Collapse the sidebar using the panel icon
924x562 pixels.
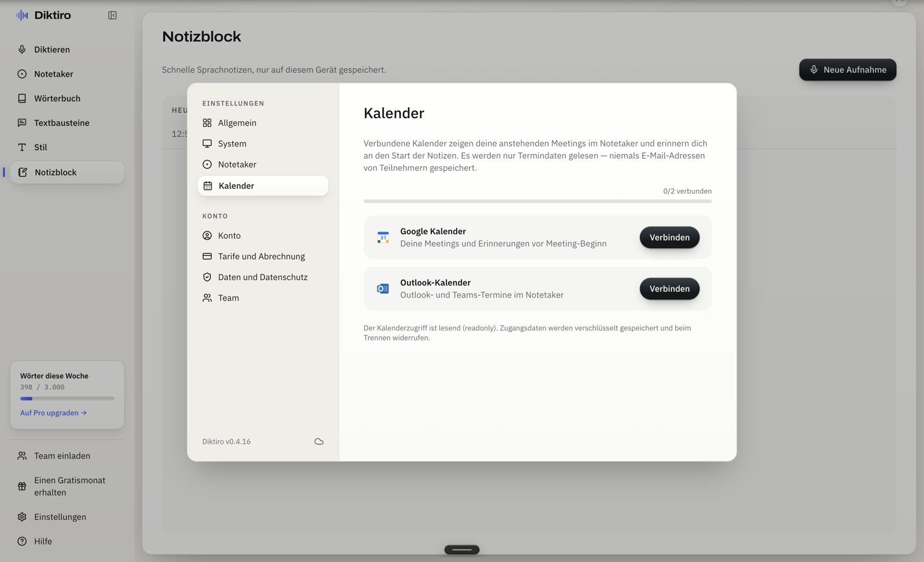pyautogui.click(x=113, y=16)
